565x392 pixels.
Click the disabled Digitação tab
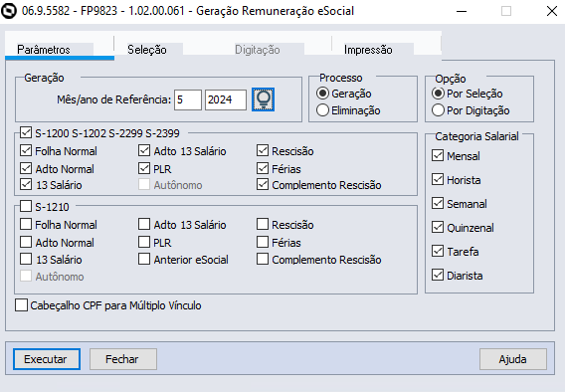[258, 50]
